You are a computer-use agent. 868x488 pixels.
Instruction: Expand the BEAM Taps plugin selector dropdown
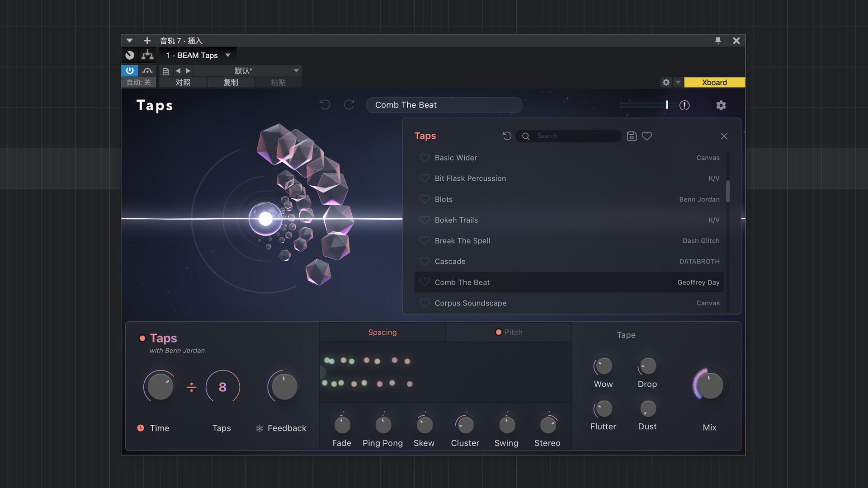pyautogui.click(x=228, y=55)
